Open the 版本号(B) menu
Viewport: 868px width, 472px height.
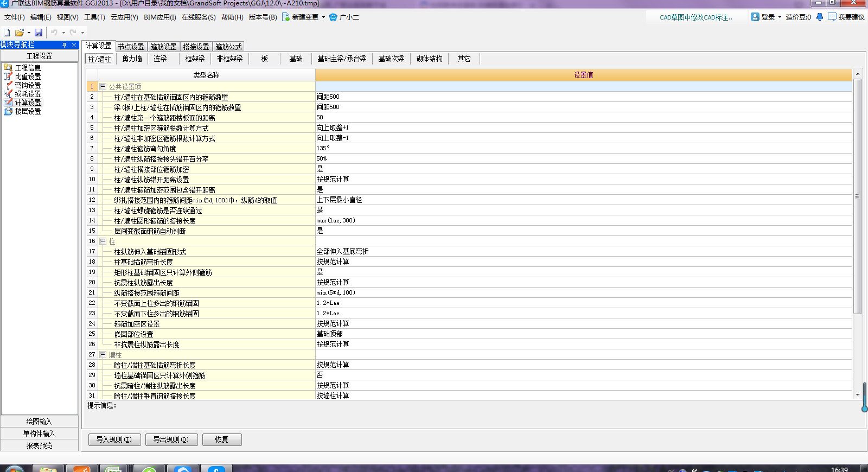(x=263, y=17)
